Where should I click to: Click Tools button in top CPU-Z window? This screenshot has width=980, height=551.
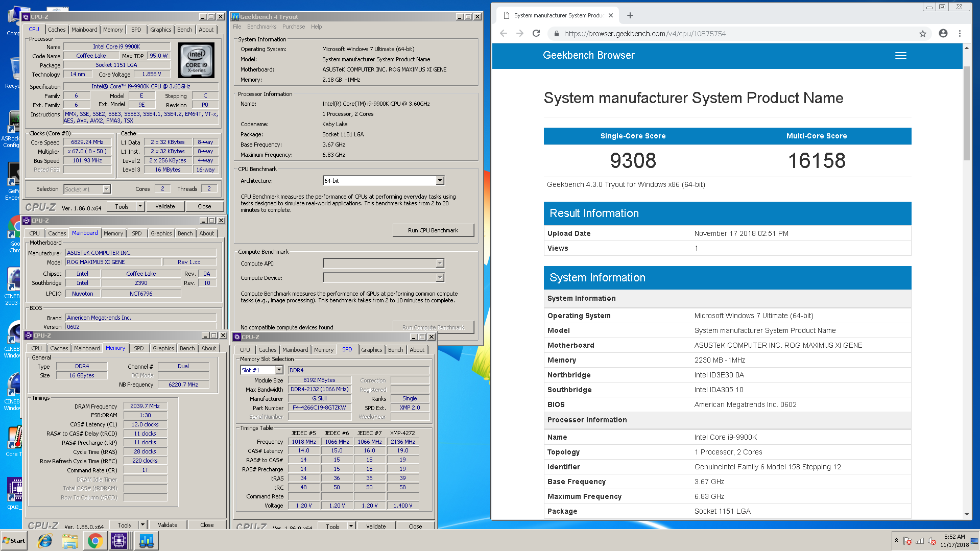tap(122, 206)
